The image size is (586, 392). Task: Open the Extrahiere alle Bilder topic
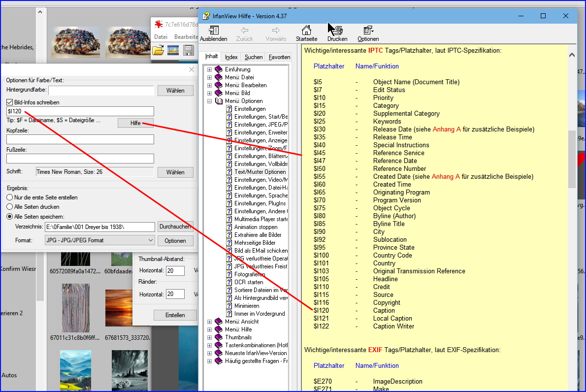[x=258, y=235]
